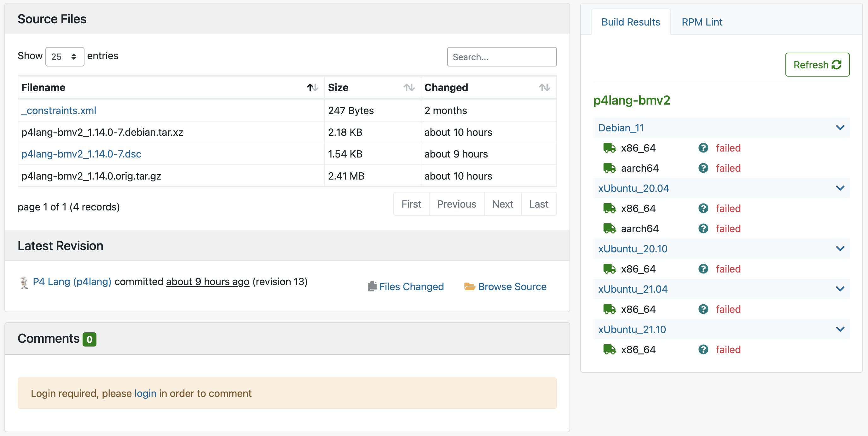Collapse the xUbuntu_21.10 chevron
This screenshot has width=868, height=436.
(x=840, y=329)
